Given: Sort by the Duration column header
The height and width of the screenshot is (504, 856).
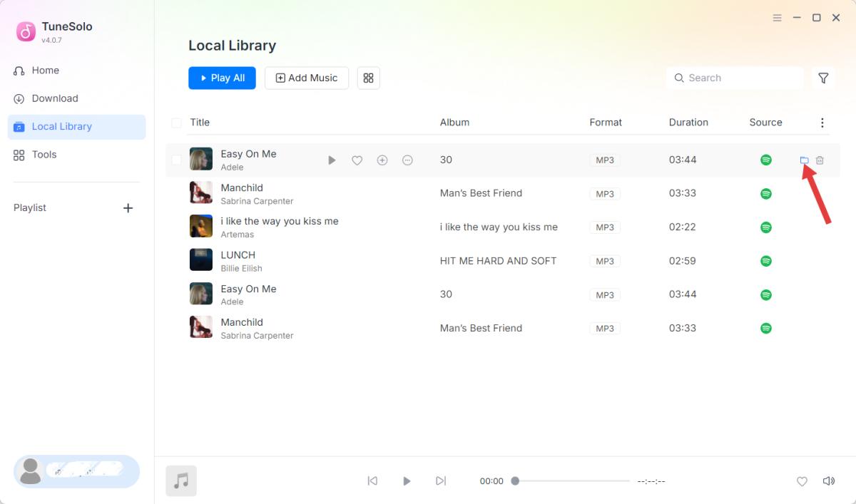Looking at the screenshot, I should (x=688, y=123).
